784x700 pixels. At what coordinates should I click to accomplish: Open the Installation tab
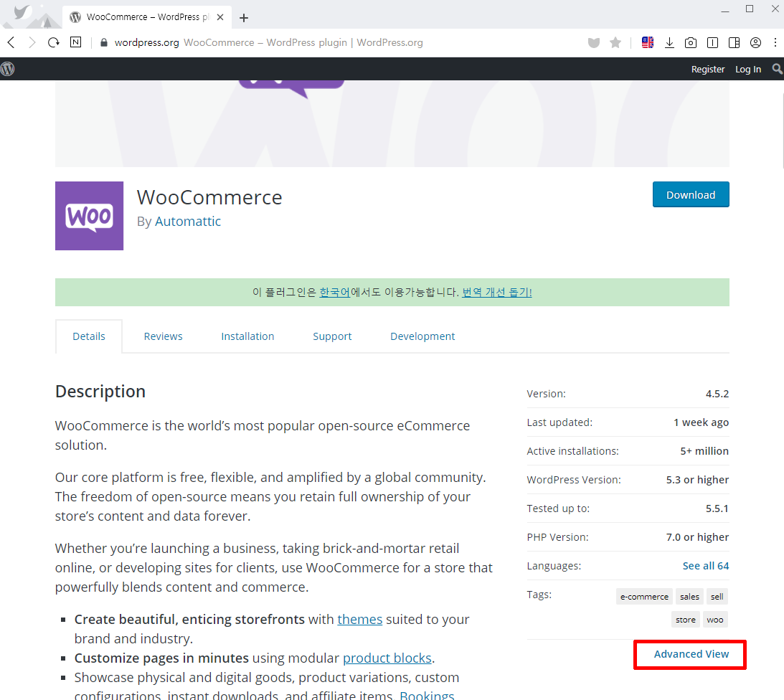247,336
